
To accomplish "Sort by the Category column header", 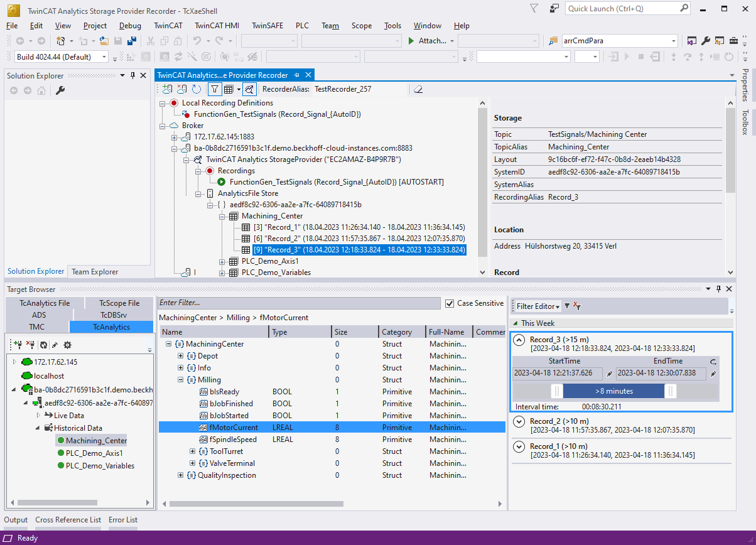I will pos(401,332).
